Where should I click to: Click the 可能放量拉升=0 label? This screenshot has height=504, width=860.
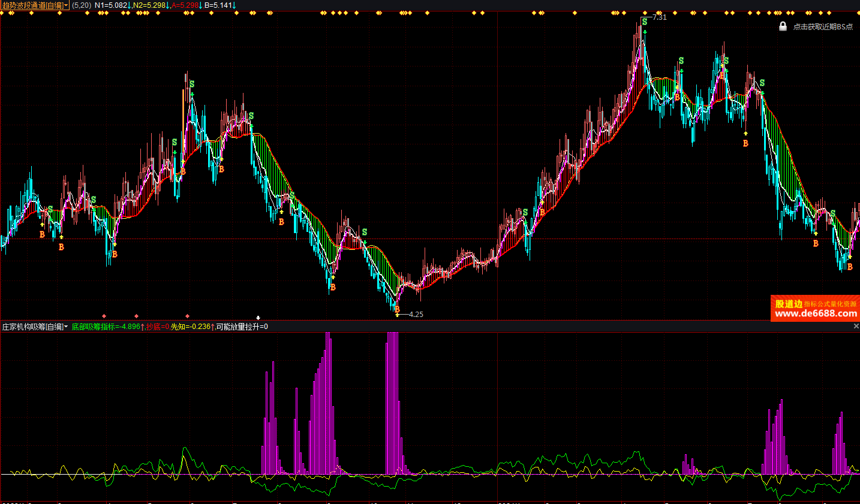pos(242,327)
